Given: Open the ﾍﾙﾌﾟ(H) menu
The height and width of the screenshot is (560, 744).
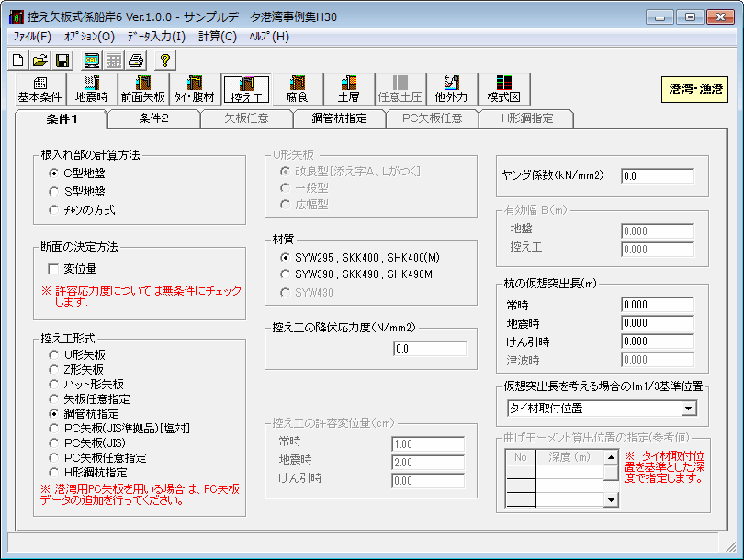Looking at the screenshot, I should pos(269,37).
